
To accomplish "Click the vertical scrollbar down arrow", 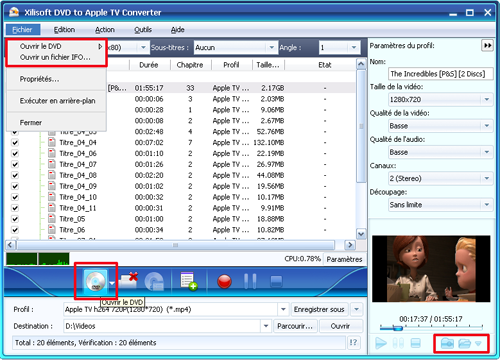I will pyautogui.click(x=361, y=234).
